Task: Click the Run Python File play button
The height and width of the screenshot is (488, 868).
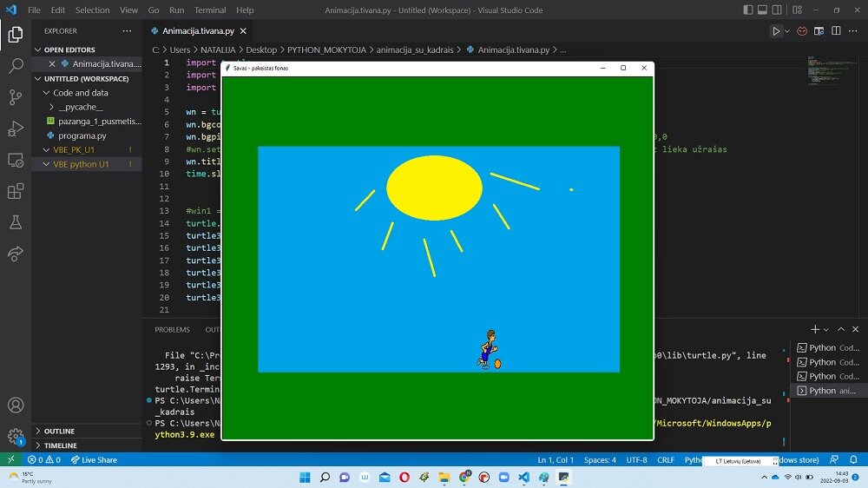Action: tap(776, 31)
